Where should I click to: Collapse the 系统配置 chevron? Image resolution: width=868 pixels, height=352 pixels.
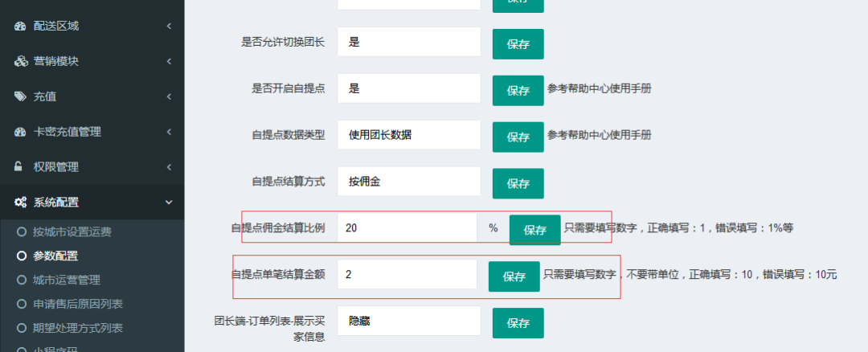pos(170,203)
